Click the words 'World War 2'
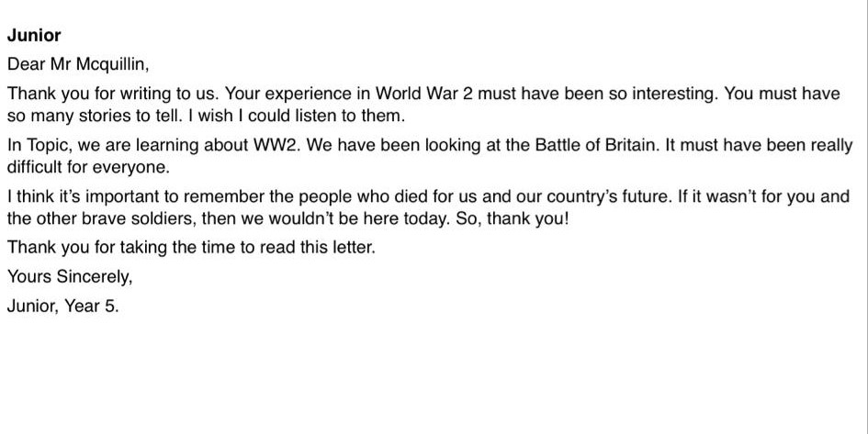 point(424,94)
